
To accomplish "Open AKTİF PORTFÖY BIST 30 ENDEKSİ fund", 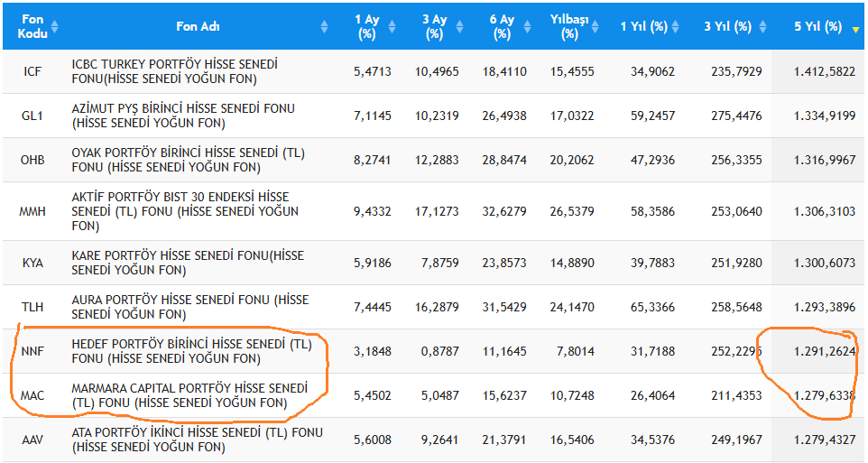I will pos(185,211).
